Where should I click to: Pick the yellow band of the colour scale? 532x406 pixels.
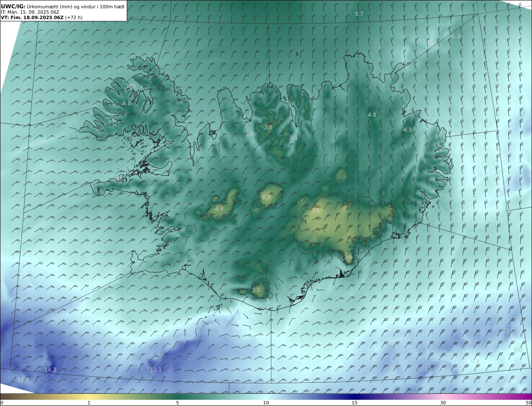coord(89,396)
